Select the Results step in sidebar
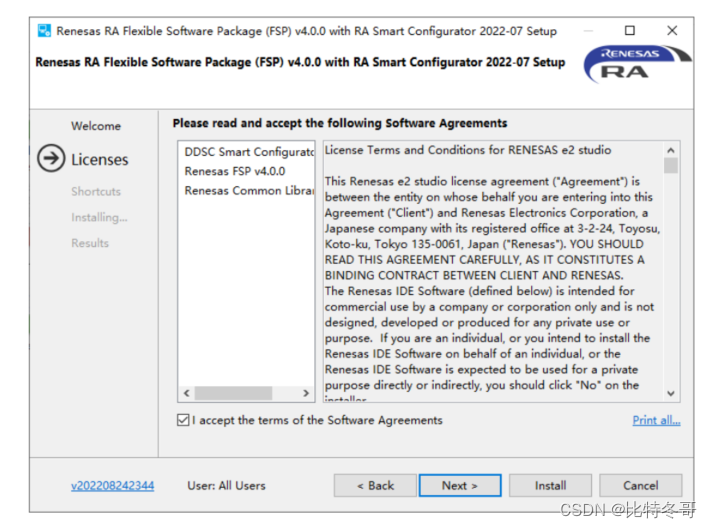 pos(90,243)
